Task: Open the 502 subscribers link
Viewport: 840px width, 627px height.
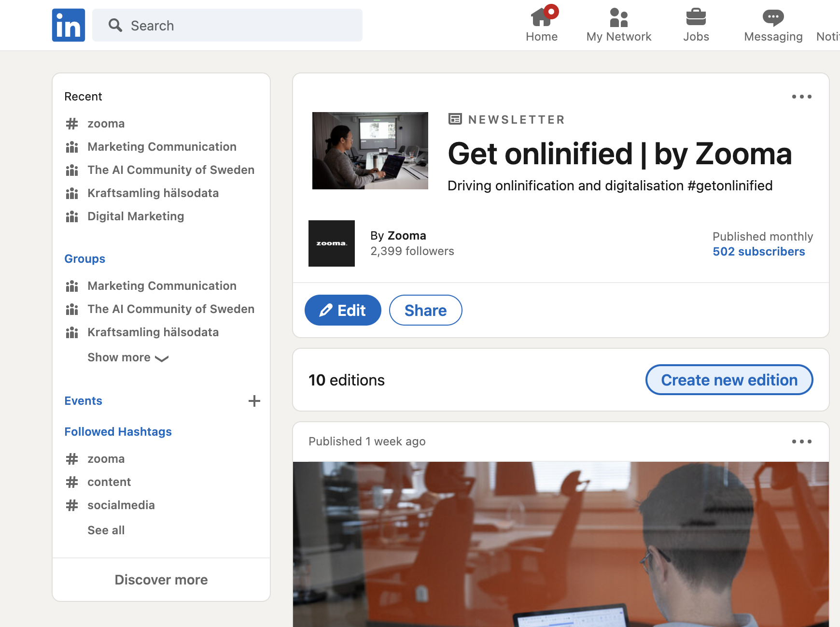Action: pyautogui.click(x=758, y=251)
